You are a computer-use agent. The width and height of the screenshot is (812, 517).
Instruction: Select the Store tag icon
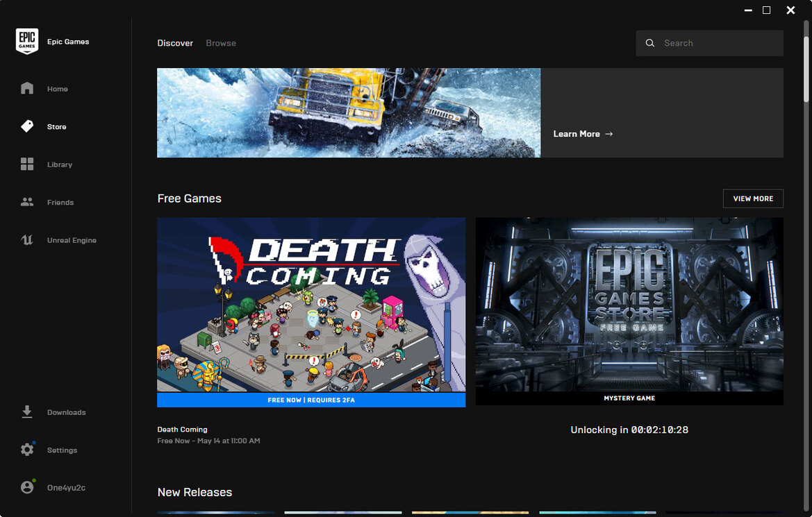pos(27,126)
